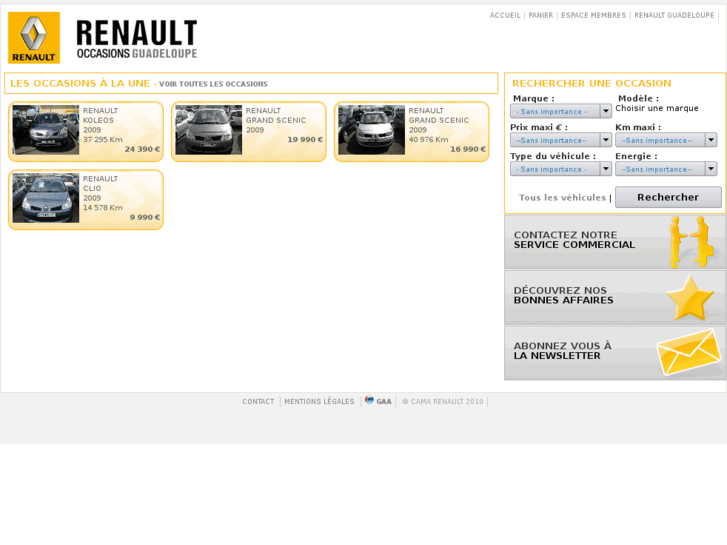
Task: Click the CLIO model name text
Action: point(92,188)
